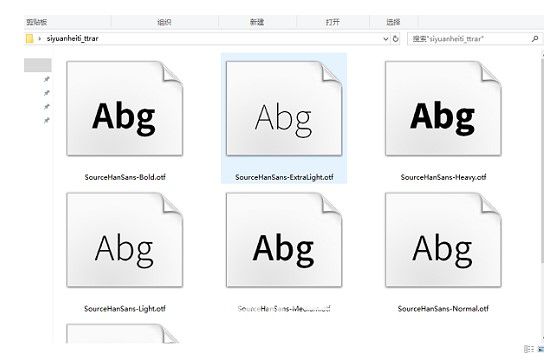Select the SourceHanSans-Light.otf font icon

[x=125, y=240]
